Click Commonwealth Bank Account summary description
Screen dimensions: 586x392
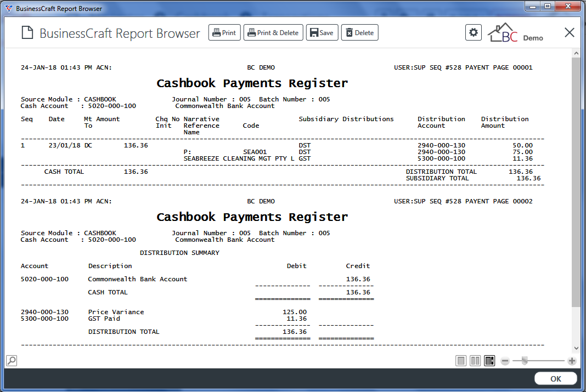(x=138, y=279)
